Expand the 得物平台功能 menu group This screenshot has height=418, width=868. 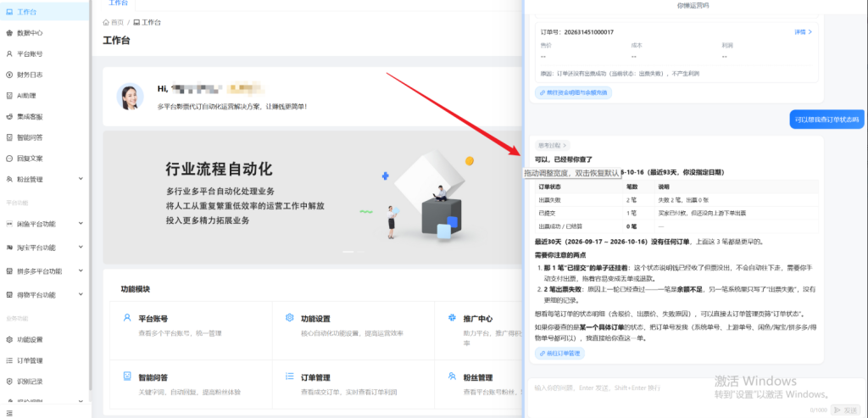81,294
